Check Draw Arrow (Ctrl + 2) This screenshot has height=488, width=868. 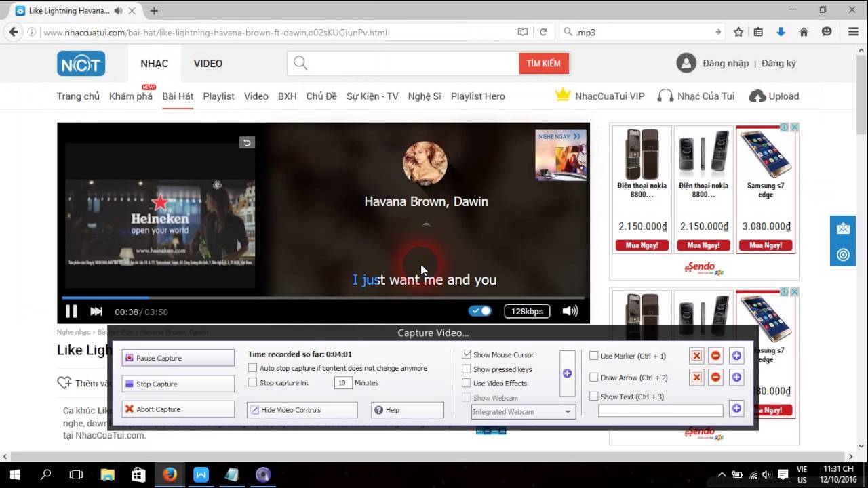click(594, 378)
